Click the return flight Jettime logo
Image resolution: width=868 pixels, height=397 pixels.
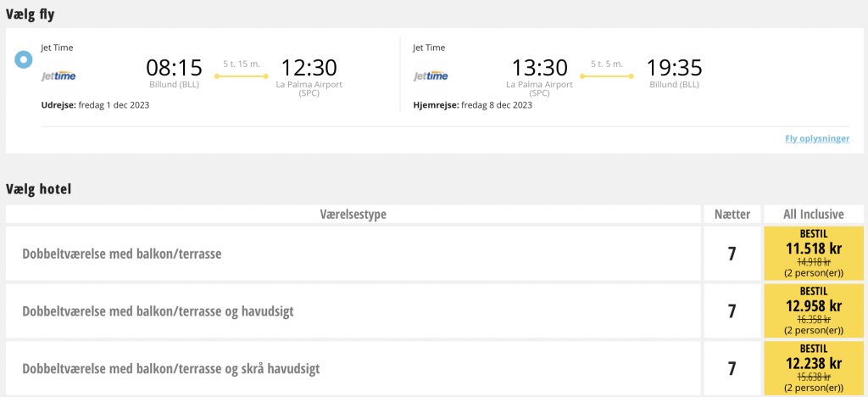pos(431,76)
